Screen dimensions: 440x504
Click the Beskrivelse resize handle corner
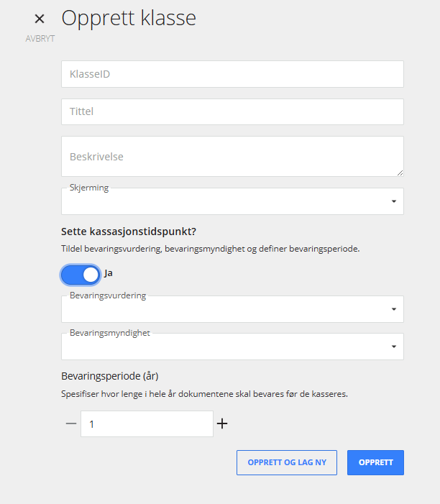400,173
